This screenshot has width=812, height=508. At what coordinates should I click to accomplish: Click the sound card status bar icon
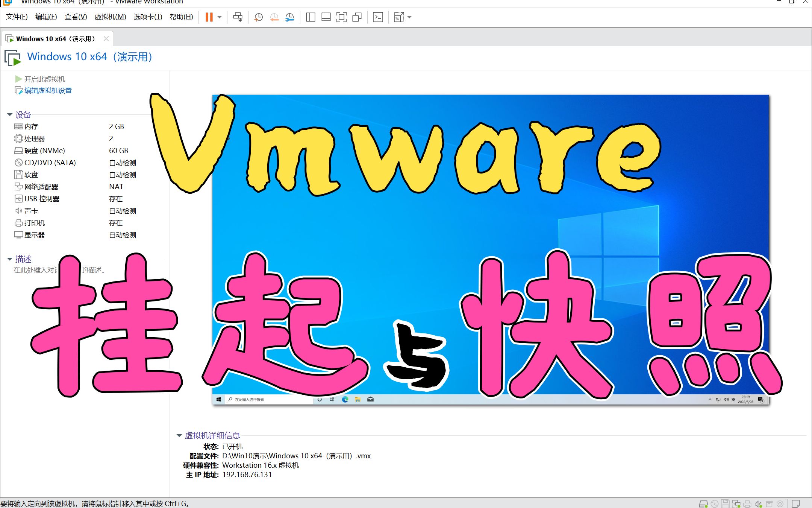[x=758, y=503]
